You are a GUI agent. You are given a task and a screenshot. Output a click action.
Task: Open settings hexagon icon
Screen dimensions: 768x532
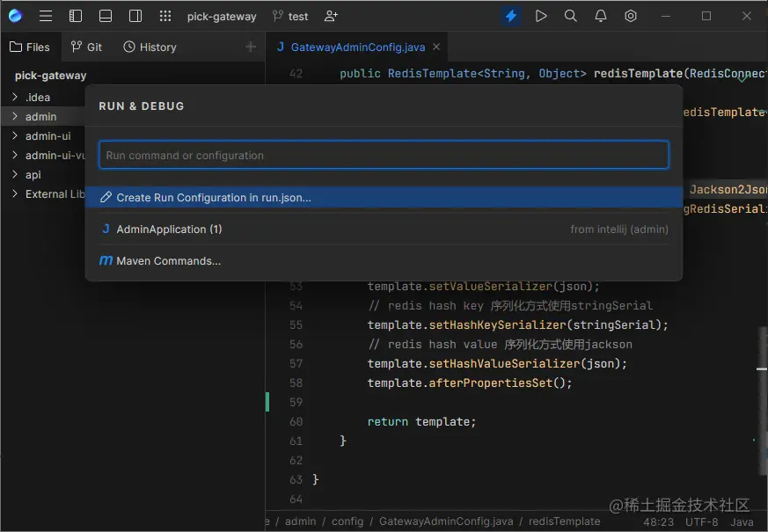coord(631,16)
